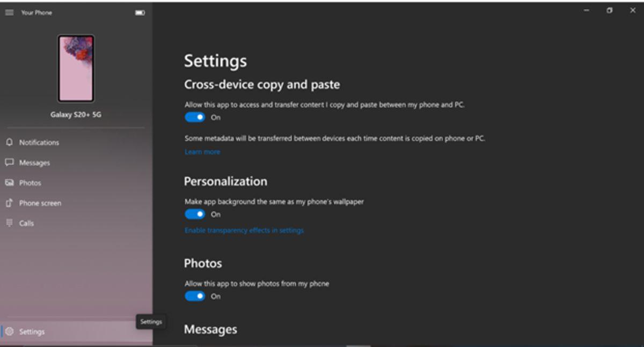The image size is (644, 347).
Task: Click the copy-paste On toggle slider
Action: [x=194, y=117]
